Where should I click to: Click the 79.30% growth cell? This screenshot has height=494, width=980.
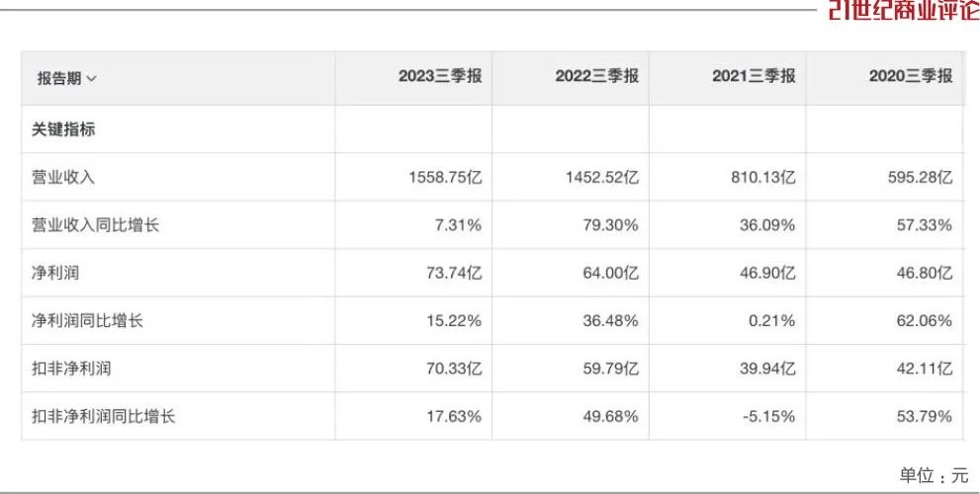click(x=610, y=225)
